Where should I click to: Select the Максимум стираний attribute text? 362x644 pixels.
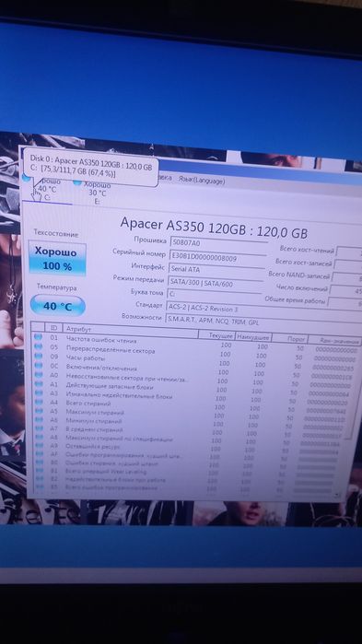95,412
